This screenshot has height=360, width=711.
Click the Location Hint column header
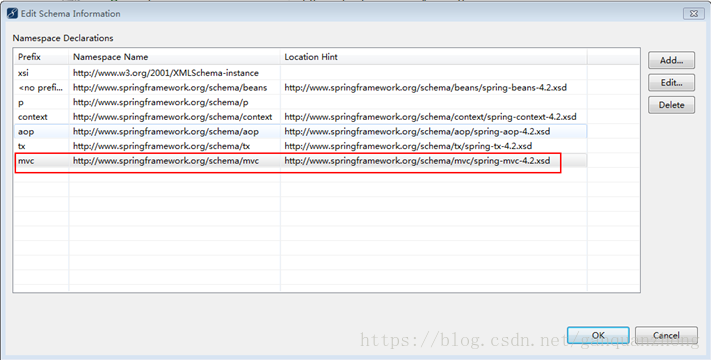tap(433, 57)
